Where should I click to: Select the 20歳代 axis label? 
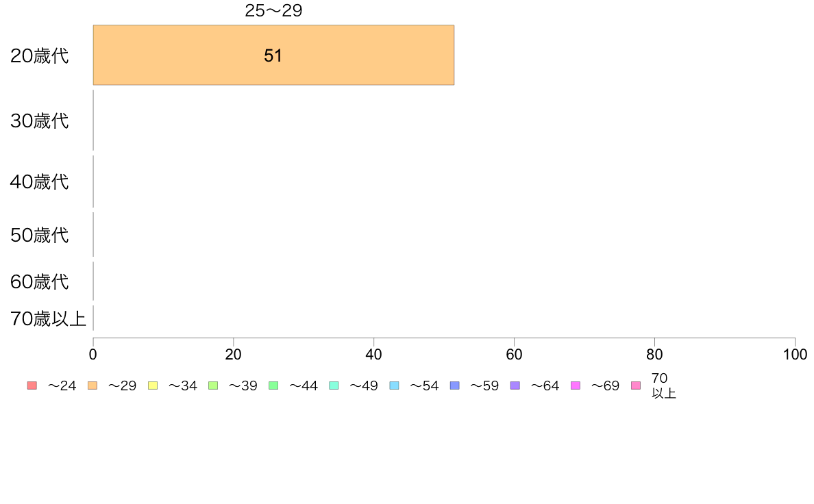coord(40,55)
